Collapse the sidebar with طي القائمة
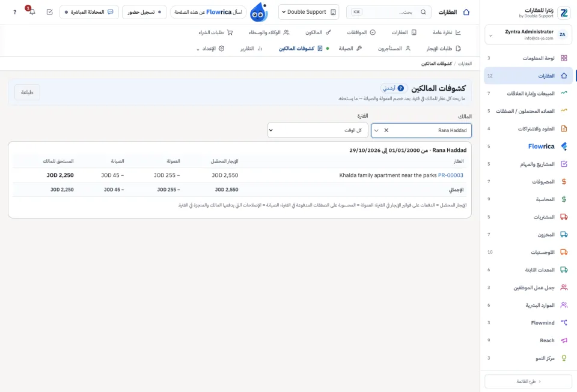The width and height of the screenshot is (577, 392). click(x=528, y=381)
